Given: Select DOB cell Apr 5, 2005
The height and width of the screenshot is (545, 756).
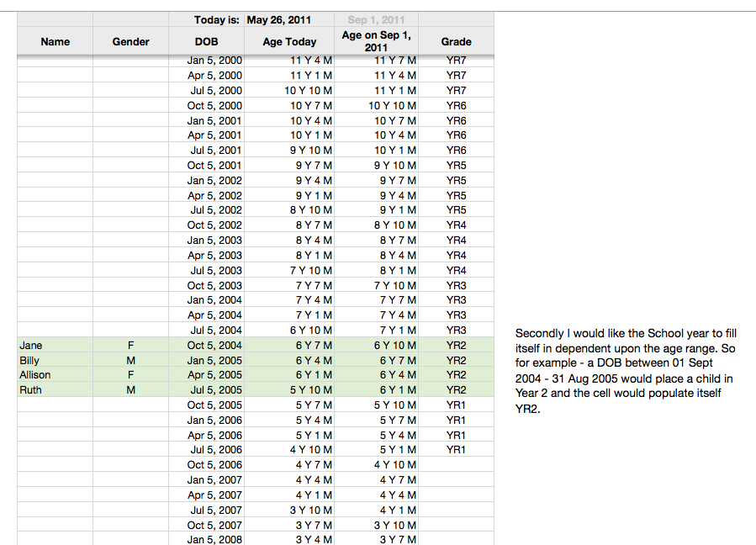Looking at the screenshot, I should pyautogui.click(x=206, y=375).
